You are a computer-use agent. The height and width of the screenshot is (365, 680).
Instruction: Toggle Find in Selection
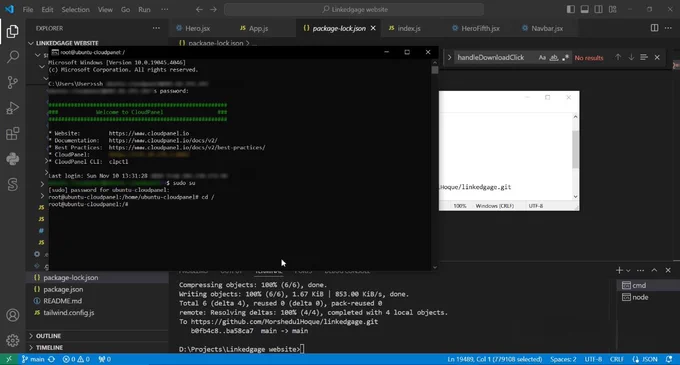coord(644,57)
